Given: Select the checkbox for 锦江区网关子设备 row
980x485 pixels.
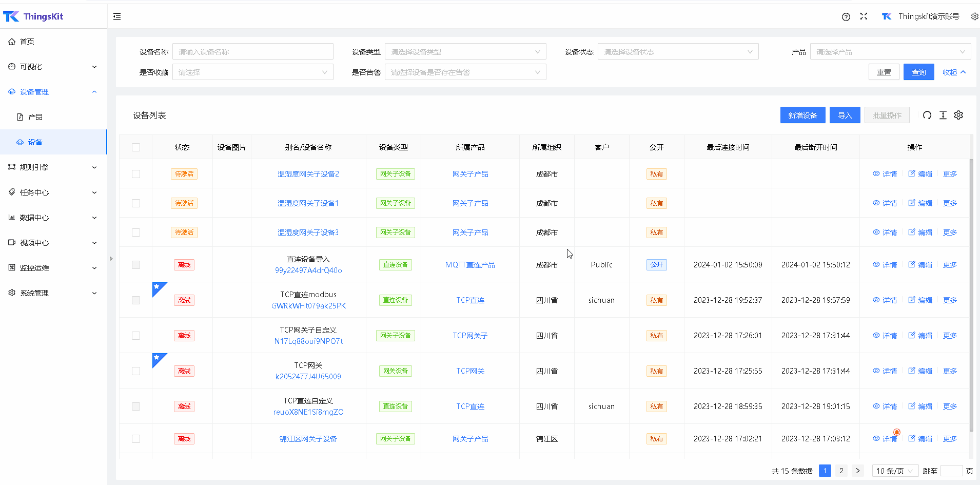Looking at the screenshot, I should (136, 439).
